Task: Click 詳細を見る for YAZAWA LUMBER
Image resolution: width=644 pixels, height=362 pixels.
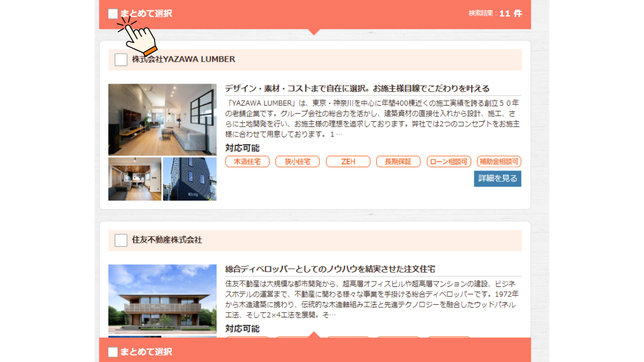Action: [497, 179]
